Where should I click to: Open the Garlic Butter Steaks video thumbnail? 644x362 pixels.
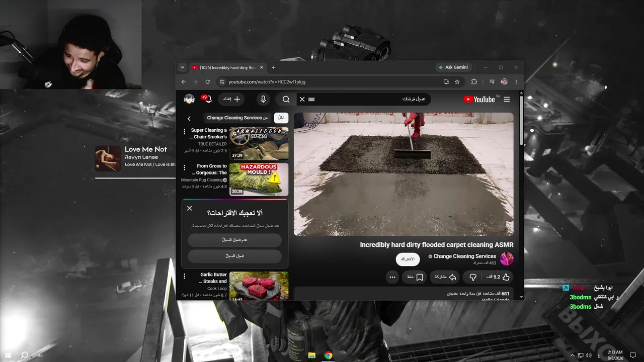tap(259, 286)
